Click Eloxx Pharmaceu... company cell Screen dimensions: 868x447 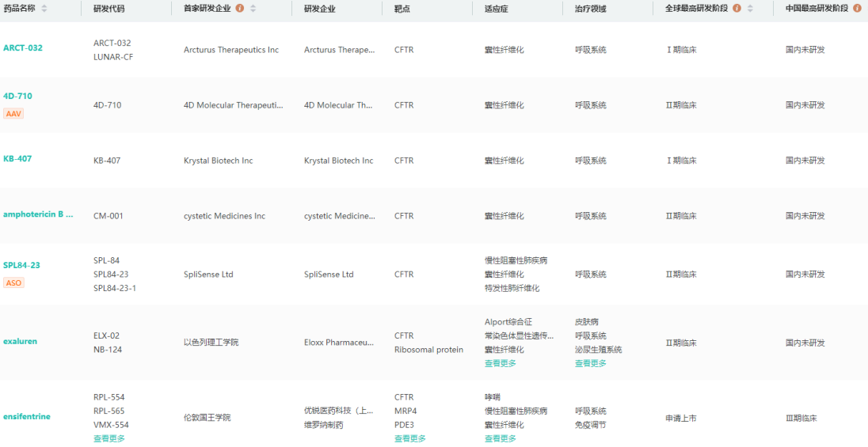(x=340, y=343)
